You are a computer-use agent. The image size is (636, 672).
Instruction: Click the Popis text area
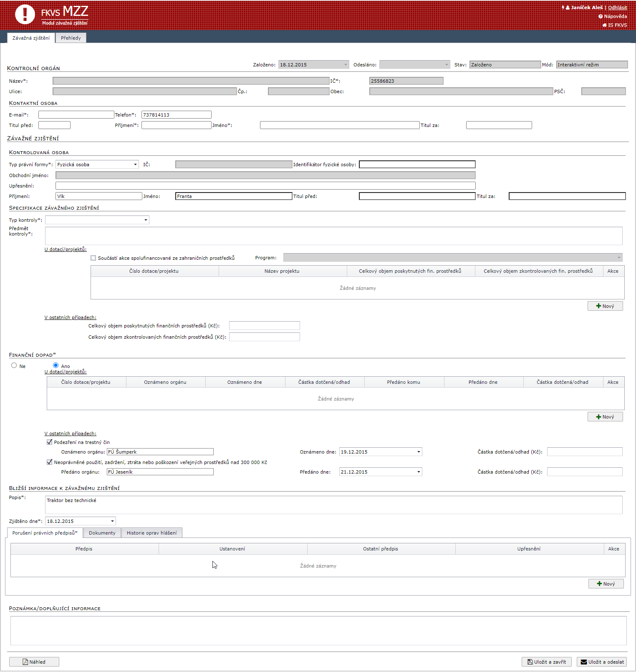coord(334,505)
